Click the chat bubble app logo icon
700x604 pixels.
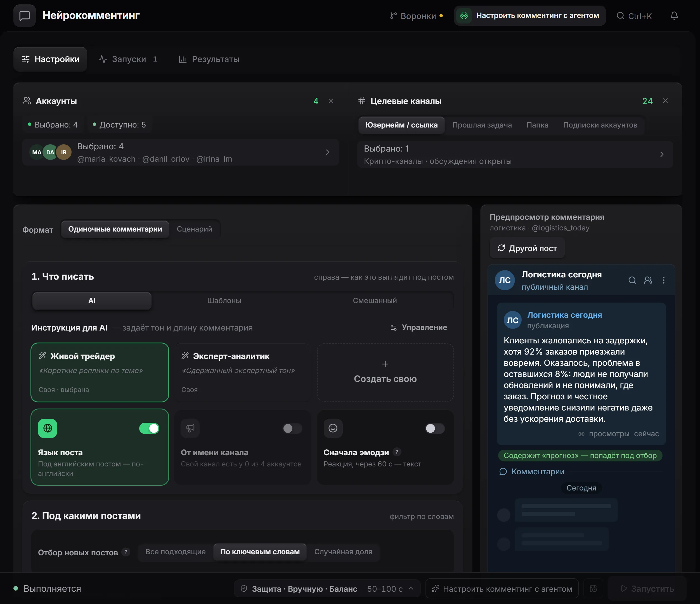pos(24,16)
